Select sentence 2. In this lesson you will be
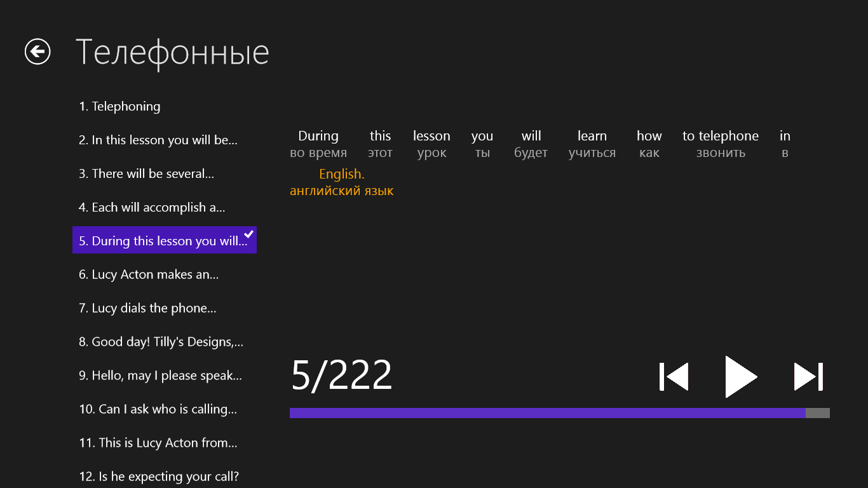This screenshot has height=488, width=868. pos(165,140)
